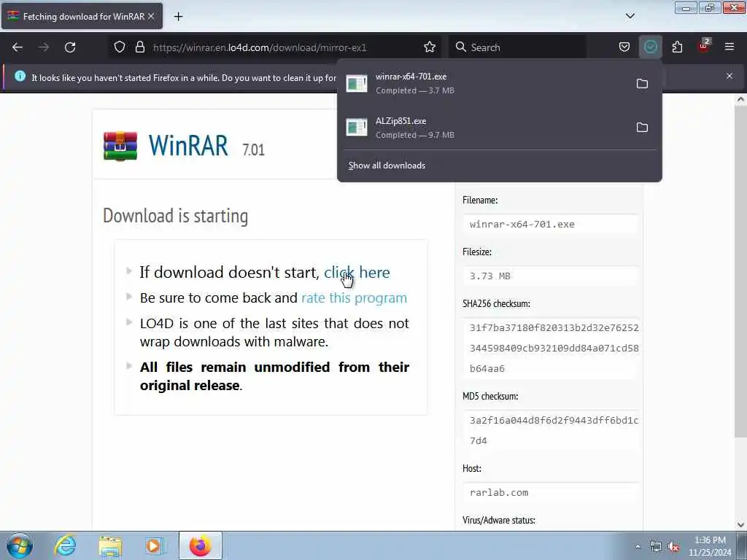
Task: Show ALZip851.exe in folder
Action: click(x=642, y=127)
